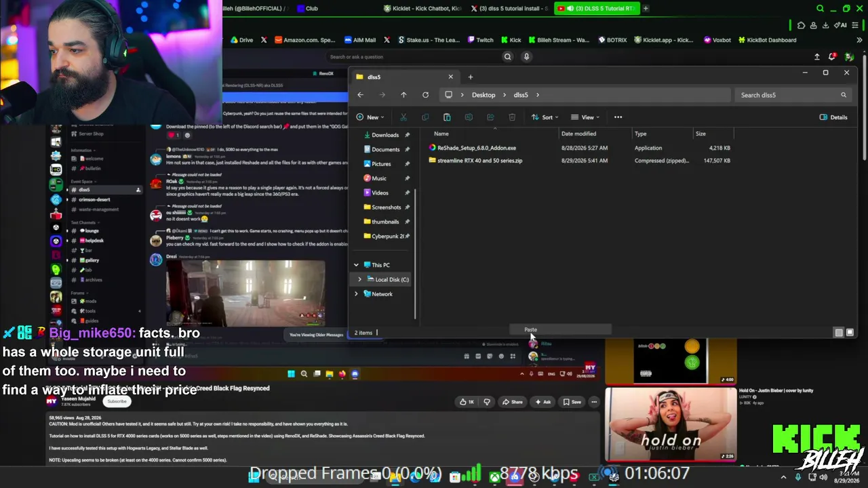Expand the Local Disk (C:) node
This screenshot has height=488, width=868.
(x=359, y=279)
